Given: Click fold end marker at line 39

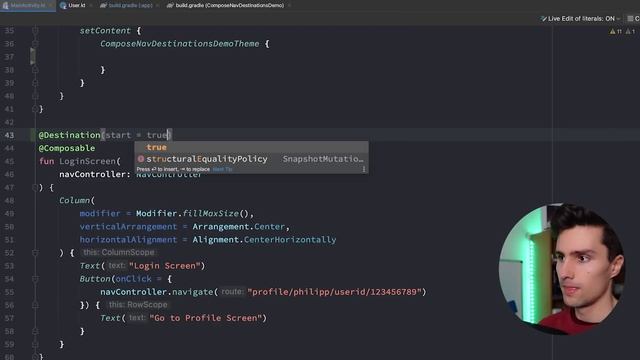Looking at the screenshot, I should point(35,83).
